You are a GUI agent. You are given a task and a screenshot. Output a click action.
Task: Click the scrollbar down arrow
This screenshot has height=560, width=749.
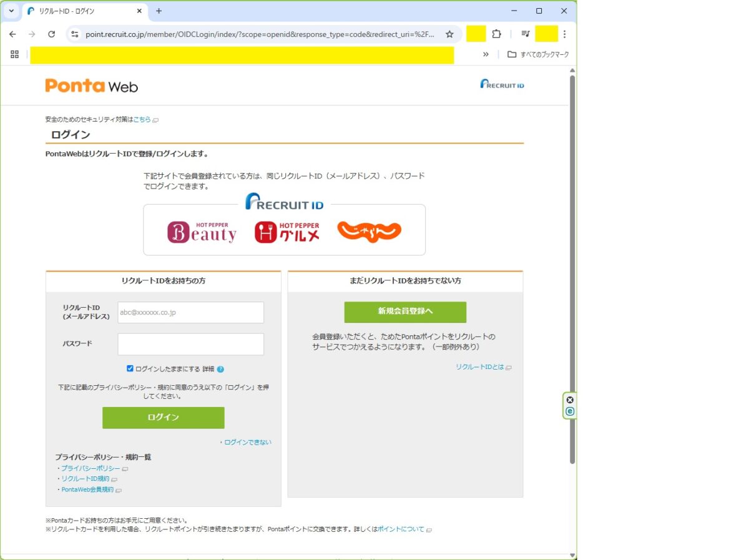[x=572, y=555]
